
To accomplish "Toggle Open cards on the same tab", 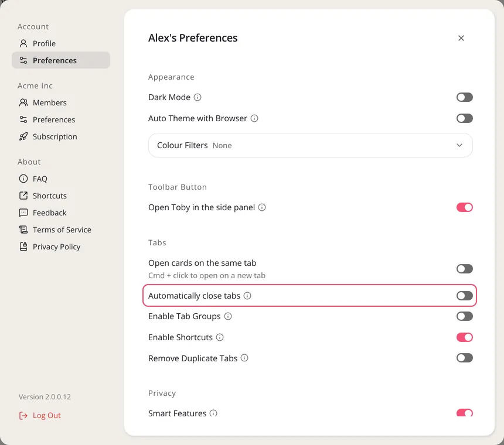I will click(x=465, y=269).
